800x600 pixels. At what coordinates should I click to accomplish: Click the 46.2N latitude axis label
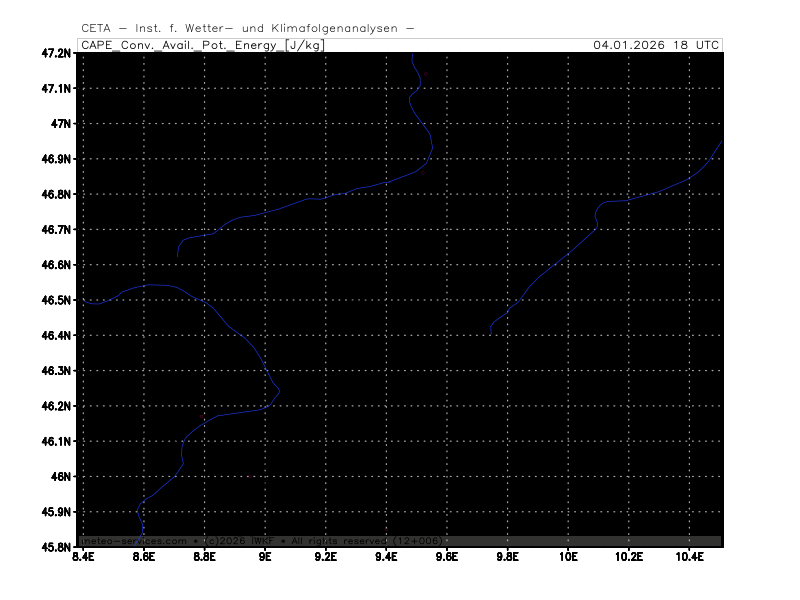[x=57, y=406]
